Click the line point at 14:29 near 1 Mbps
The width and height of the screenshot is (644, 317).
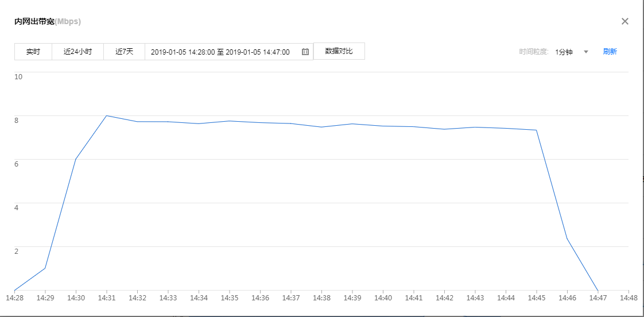click(45, 268)
